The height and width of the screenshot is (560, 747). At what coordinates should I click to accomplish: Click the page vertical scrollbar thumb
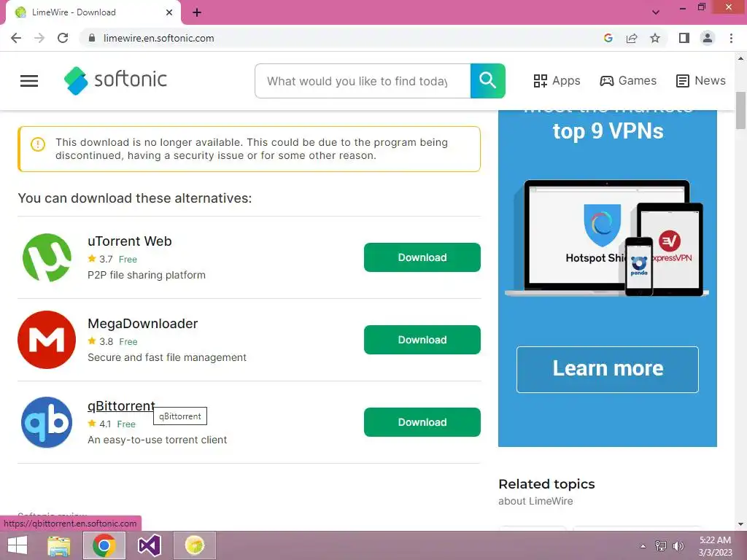pos(741,111)
